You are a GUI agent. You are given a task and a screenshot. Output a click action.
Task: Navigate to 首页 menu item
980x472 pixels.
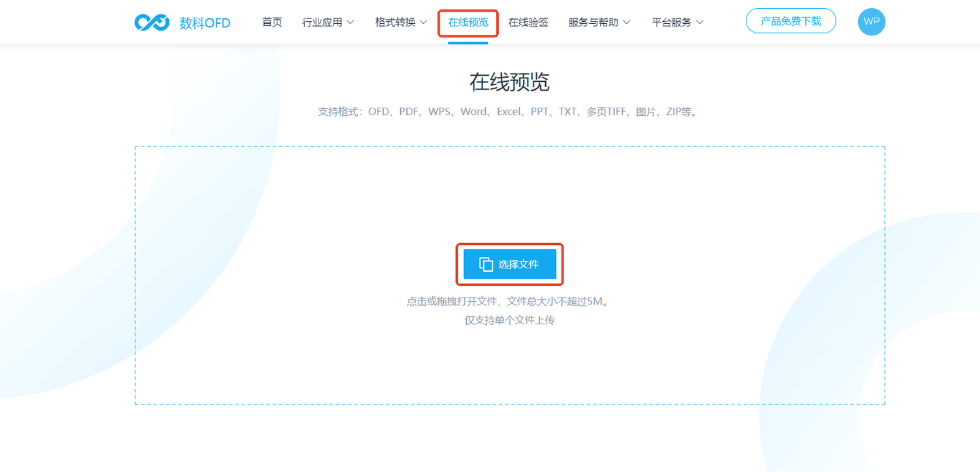272,21
